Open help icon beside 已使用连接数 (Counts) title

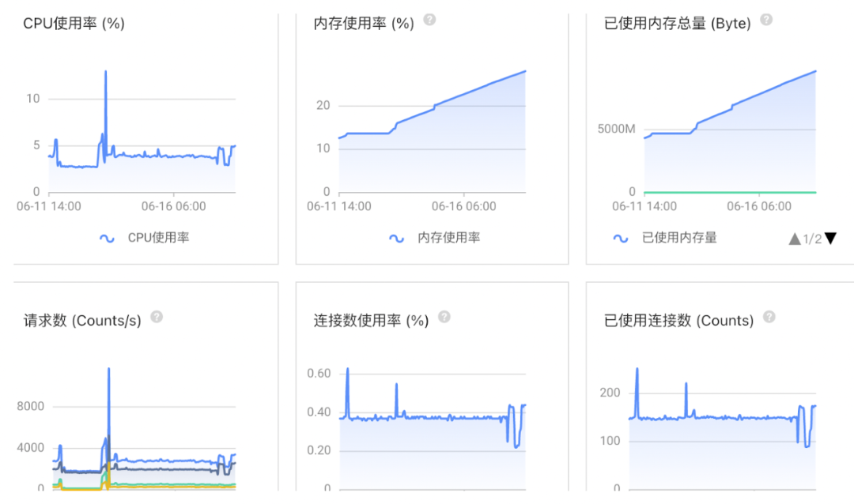(x=769, y=317)
